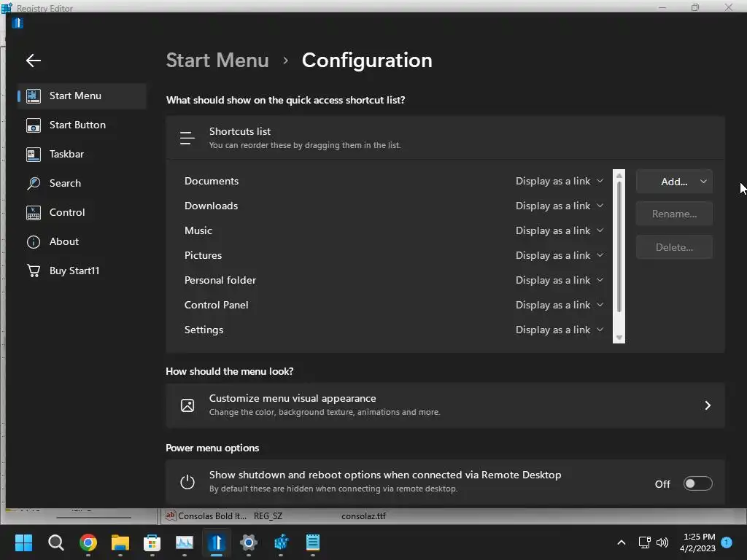Select the Documents shortcut row
Viewport: 747px width, 560px height.
[x=393, y=181]
